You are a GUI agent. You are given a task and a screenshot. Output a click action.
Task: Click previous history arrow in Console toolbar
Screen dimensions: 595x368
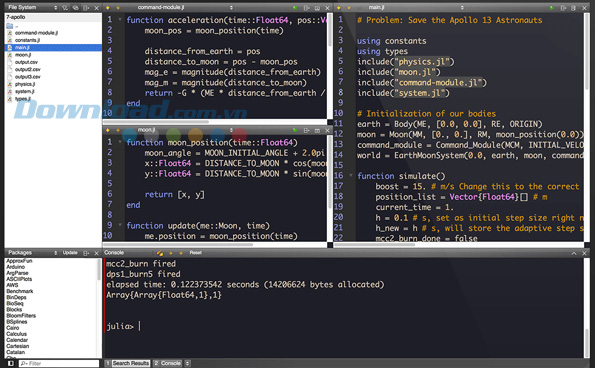(x=171, y=253)
